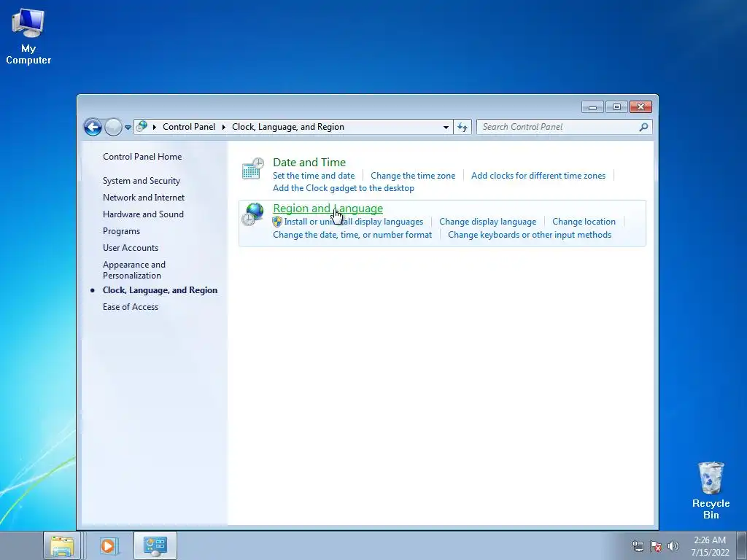Maximize the Control Panel window
Image resolution: width=747 pixels, height=560 pixels.
point(616,107)
